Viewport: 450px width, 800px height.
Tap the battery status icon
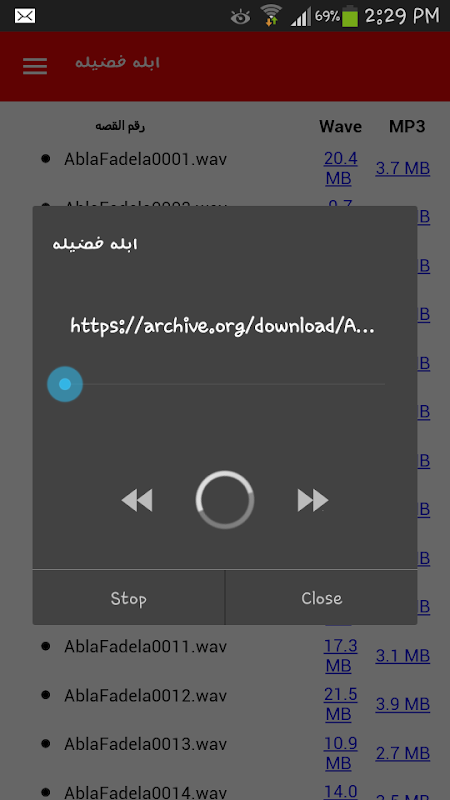[x=350, y=15]
